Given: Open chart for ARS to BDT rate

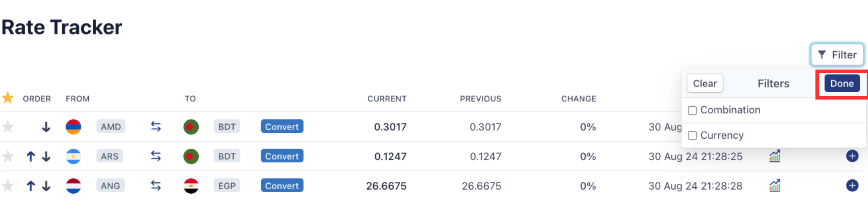Looking at the screenshot, I should click(775, 156).
